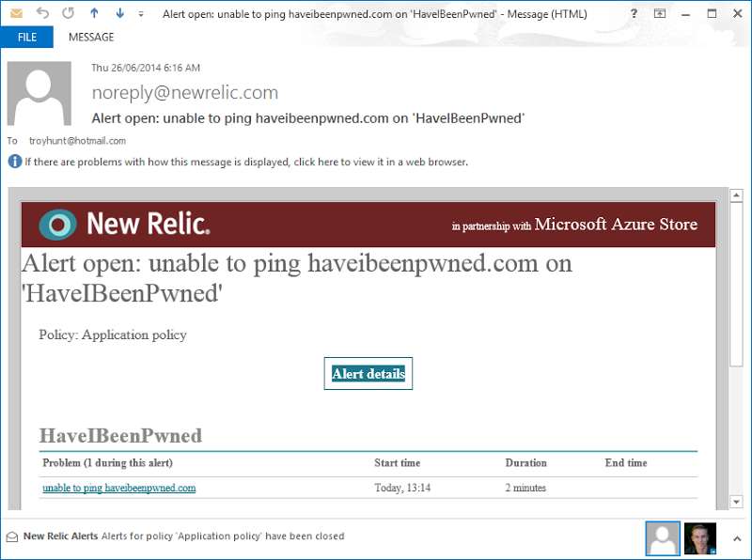Click Troy Hunt's photo in the People Pane
The image size is (752, 560).
pyautogui.click(x=699, y=537)
